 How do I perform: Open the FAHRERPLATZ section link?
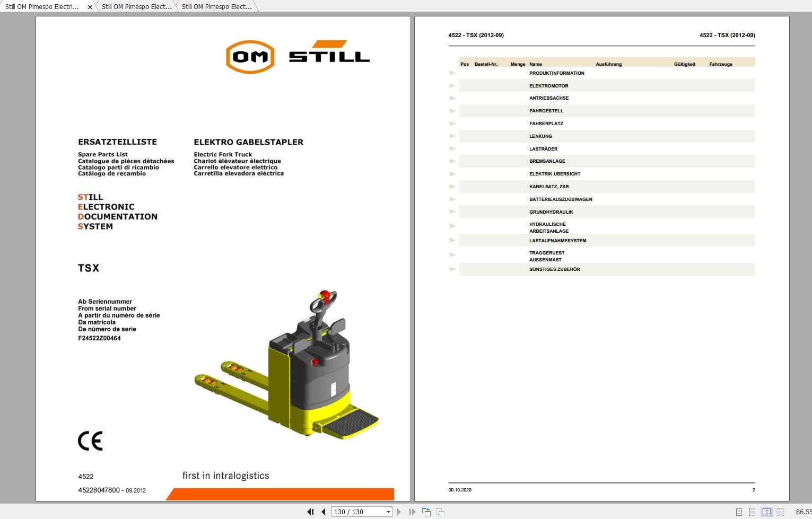pyautogui.click(x=546, y=124)
